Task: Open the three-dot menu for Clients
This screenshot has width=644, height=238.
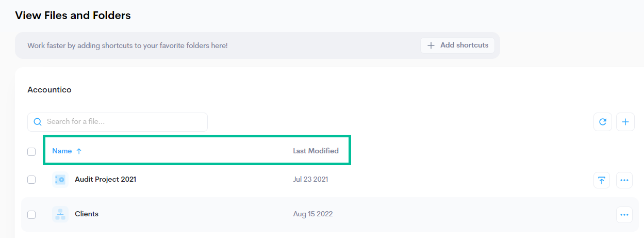Action: 624,215
